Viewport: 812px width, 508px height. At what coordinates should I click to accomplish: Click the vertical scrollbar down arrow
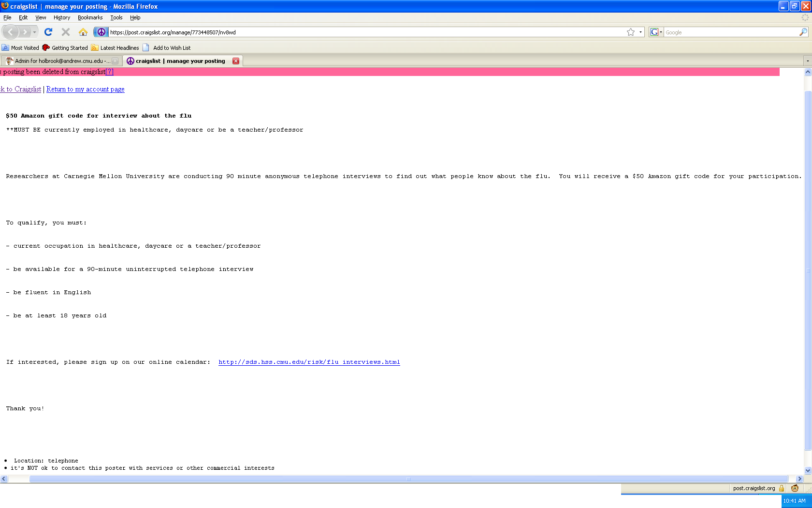click(x=808, y=470)
